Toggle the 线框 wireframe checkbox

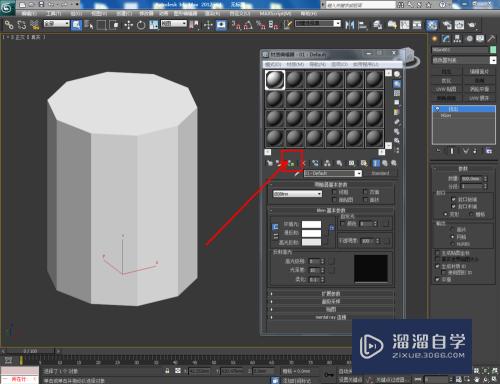click(x=334, y=192)
